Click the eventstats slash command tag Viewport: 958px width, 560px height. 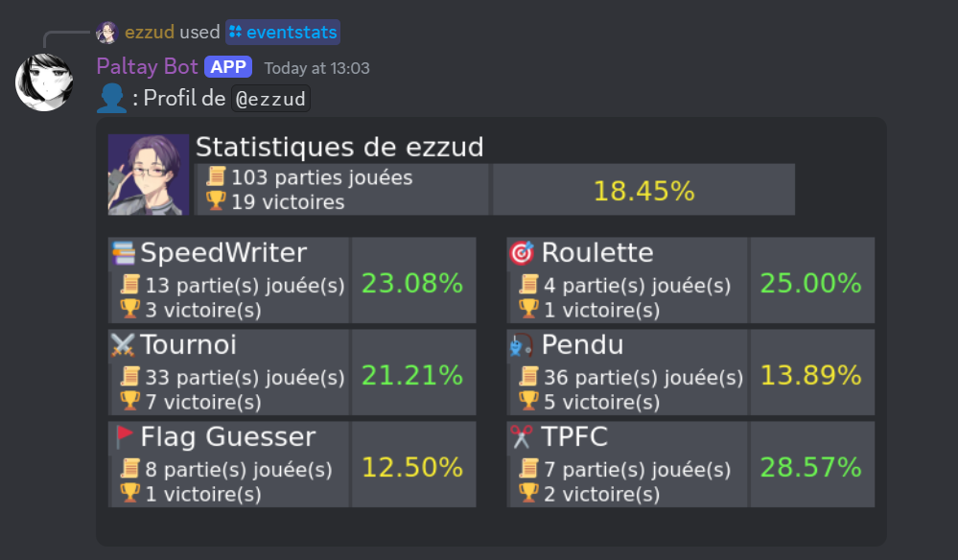(x=283, y=33)
